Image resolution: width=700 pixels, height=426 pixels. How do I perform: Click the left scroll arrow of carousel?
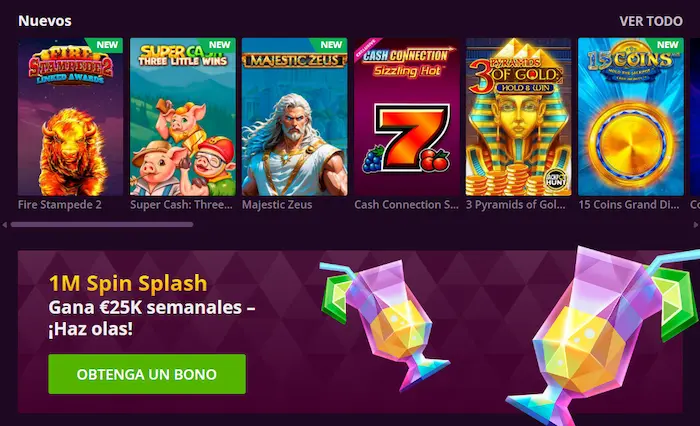click(4, 225)
